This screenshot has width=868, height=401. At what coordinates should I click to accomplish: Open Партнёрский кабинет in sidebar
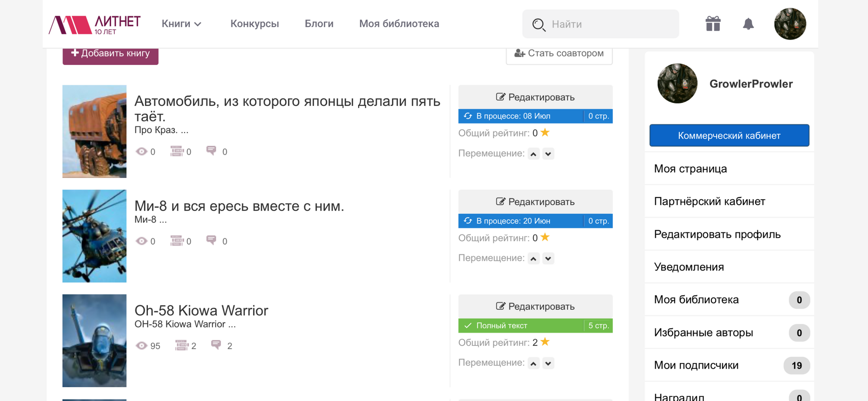tap(729, 201)
